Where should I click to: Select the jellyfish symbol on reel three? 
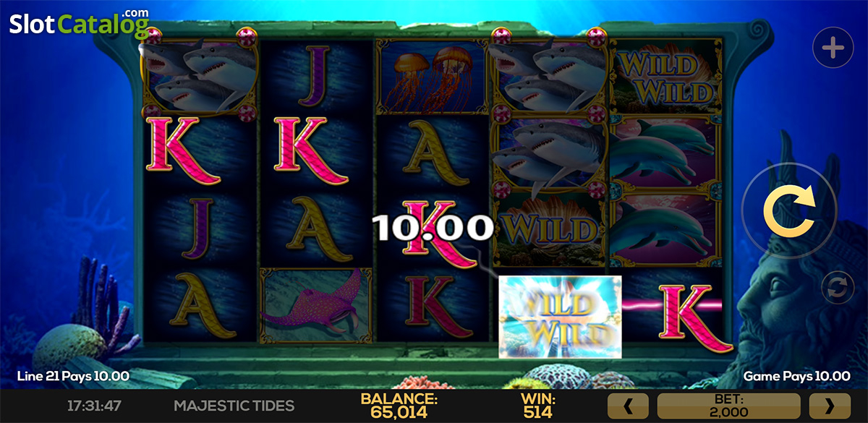[x=431, y=77]
